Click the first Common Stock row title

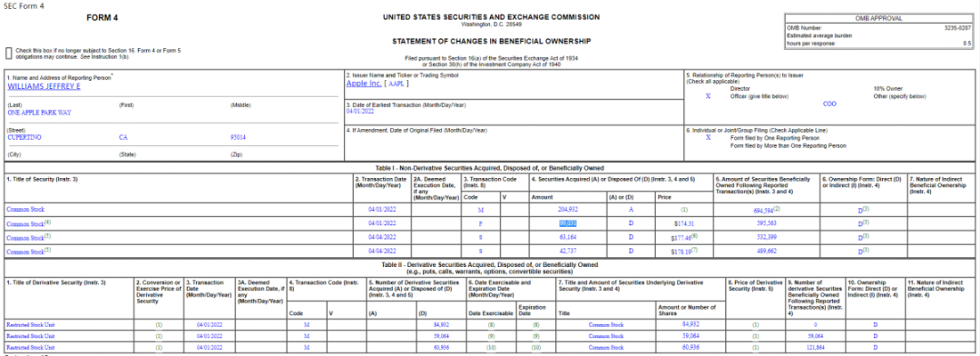click(25, 210)
